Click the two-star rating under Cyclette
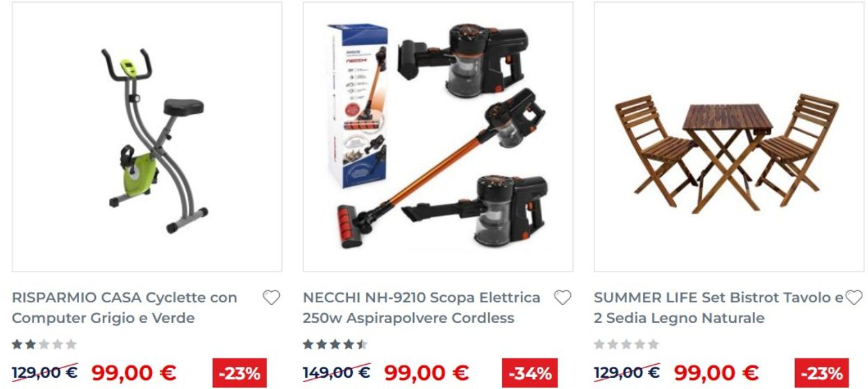This screenshot has width=868, height=389. tap(44, 345)
